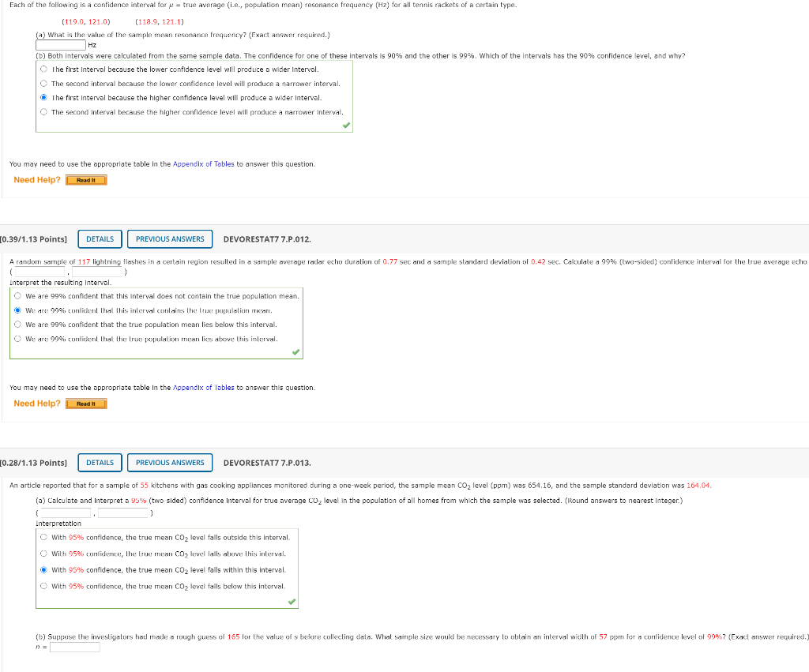Click the second Read It button
The image size is (809, 672).
[86, 404]
